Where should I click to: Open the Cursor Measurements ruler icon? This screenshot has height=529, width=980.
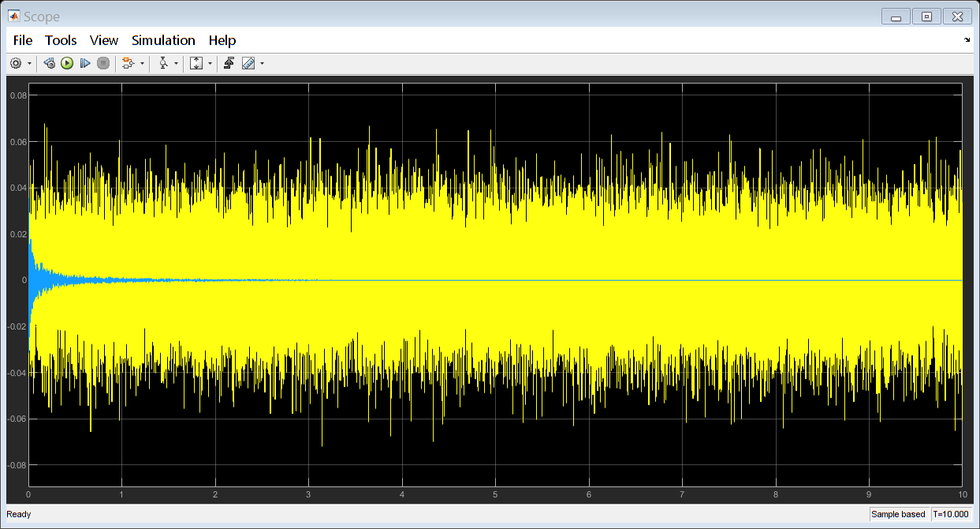249,63
